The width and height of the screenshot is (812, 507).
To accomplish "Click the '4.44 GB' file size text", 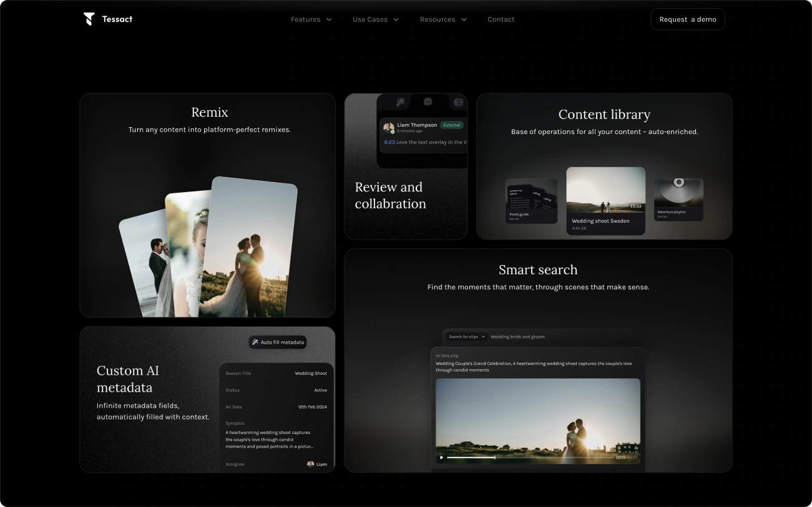I will pos(579,229).
